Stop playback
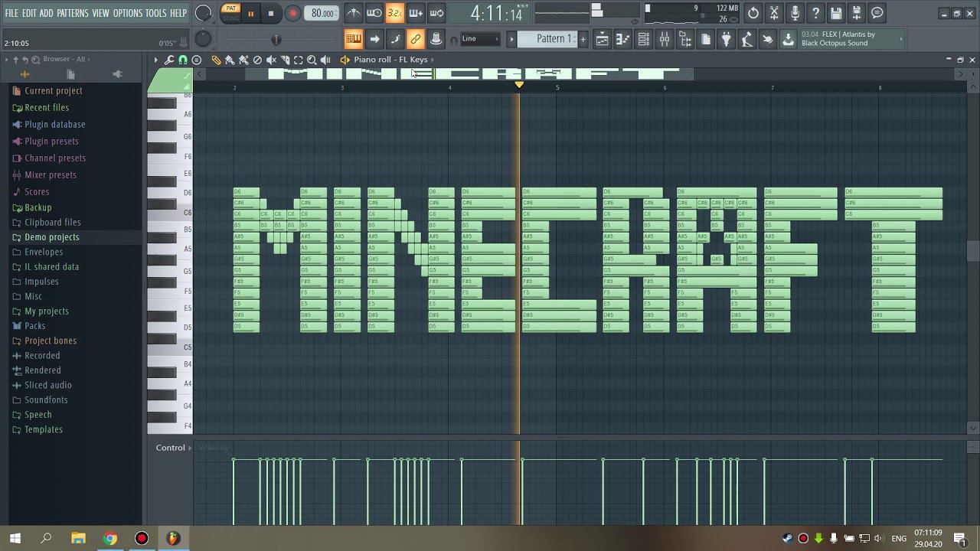This screenshot has height=551, width=980. click(x=271, y=14)
